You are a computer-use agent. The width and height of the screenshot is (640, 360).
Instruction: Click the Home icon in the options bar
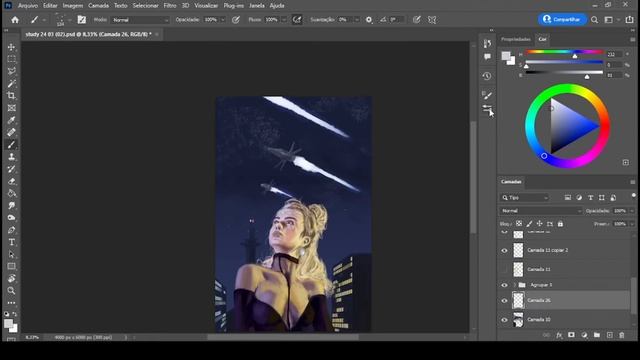pyautogui.click(x=15, y=20)
